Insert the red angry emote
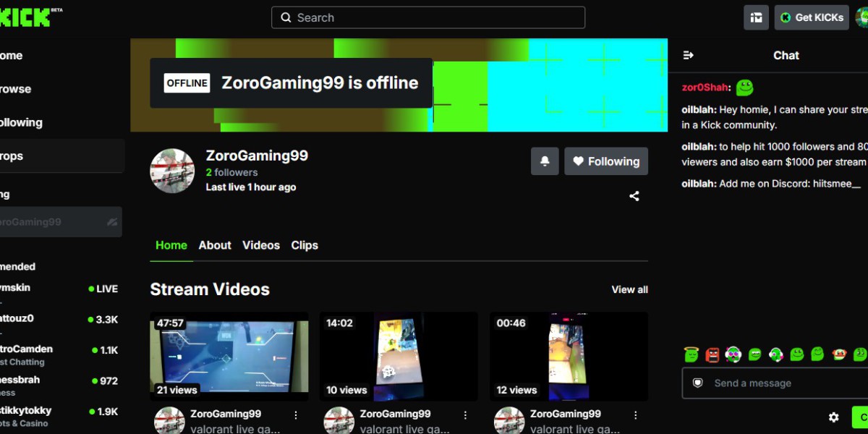This screenshot has height=434, width=868. tap(712, 354)
